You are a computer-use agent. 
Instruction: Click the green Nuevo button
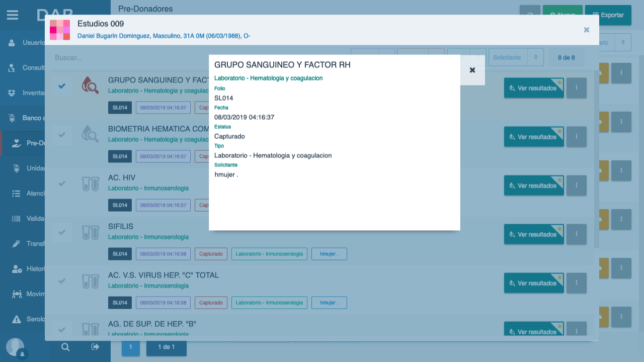coord(562,15)
